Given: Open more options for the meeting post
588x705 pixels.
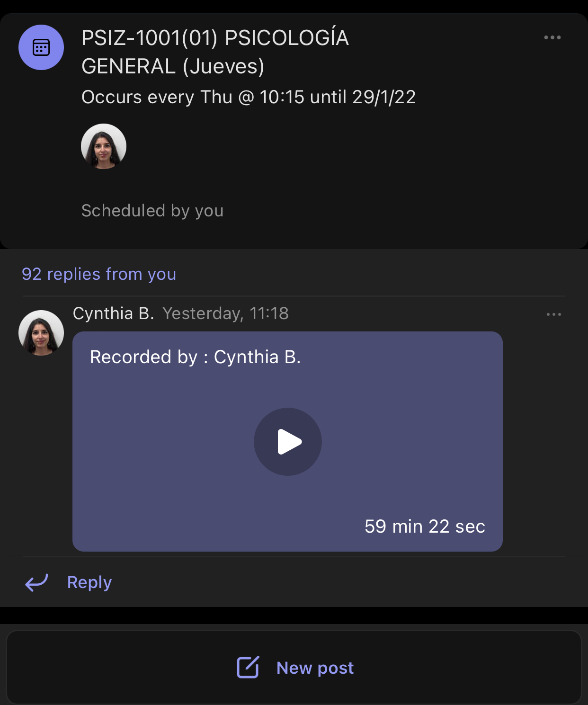Looking at the screenshot, I should point(552,37).
